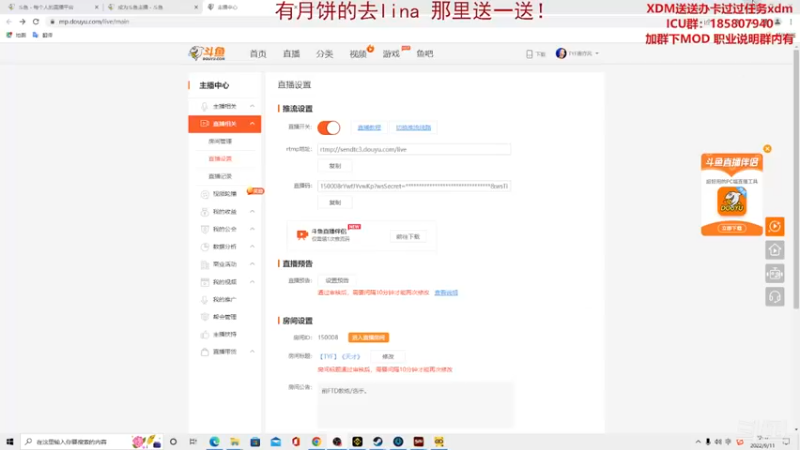Screen dimensions: 800x450
Task: Click the home icon on right rail
Action: [x=774, y=250]
